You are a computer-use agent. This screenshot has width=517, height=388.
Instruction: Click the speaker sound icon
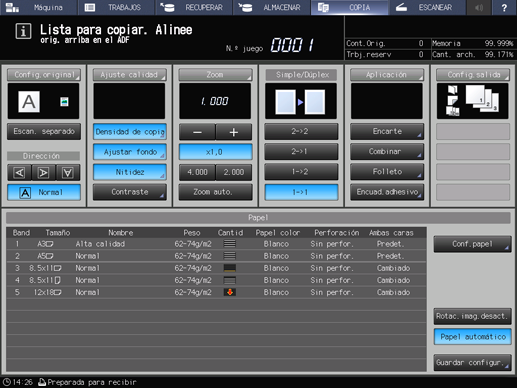(x=479, y=7)
